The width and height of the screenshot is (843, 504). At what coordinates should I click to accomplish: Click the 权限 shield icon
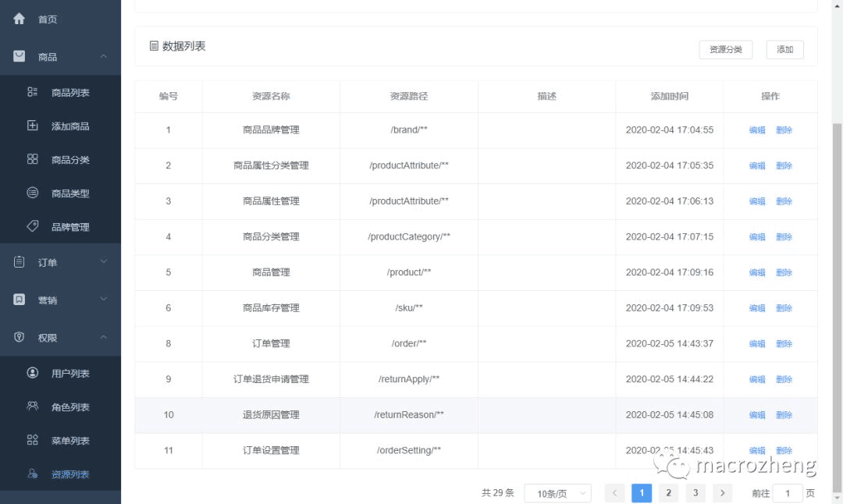(x=19, y=337)
